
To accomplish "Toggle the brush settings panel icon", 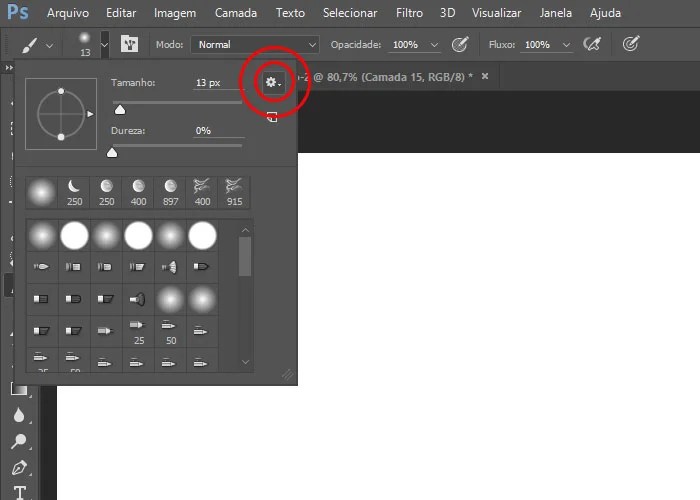I will [x=129, y=44].
